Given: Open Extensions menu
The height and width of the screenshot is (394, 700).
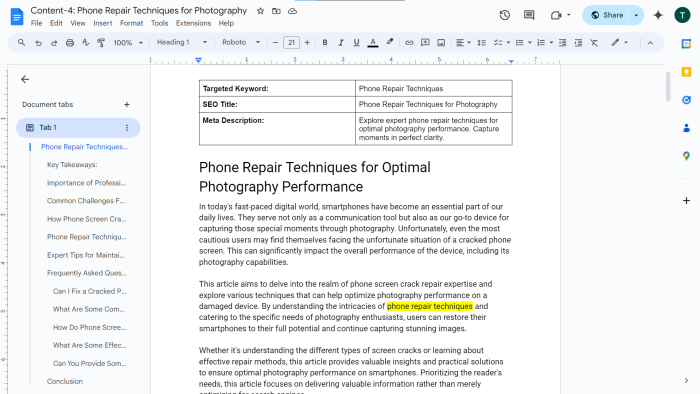Looking at the screenshot, I should tap(193, 23).
